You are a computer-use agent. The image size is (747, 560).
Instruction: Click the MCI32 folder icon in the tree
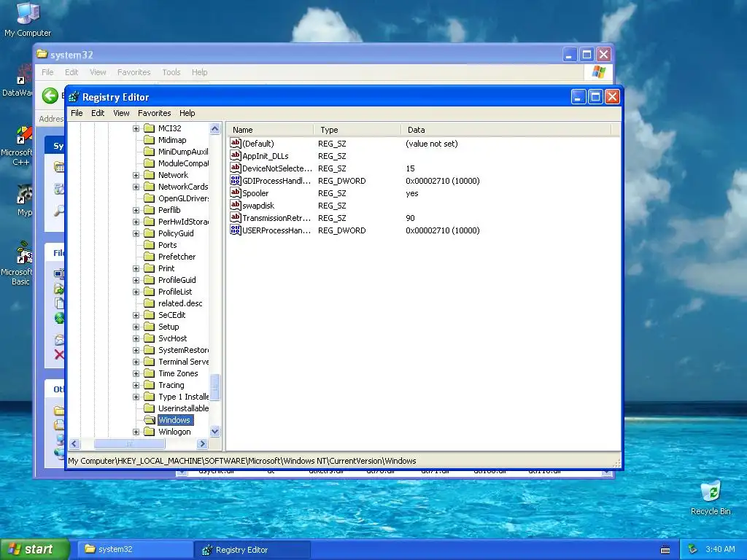[x=150, y=128]
